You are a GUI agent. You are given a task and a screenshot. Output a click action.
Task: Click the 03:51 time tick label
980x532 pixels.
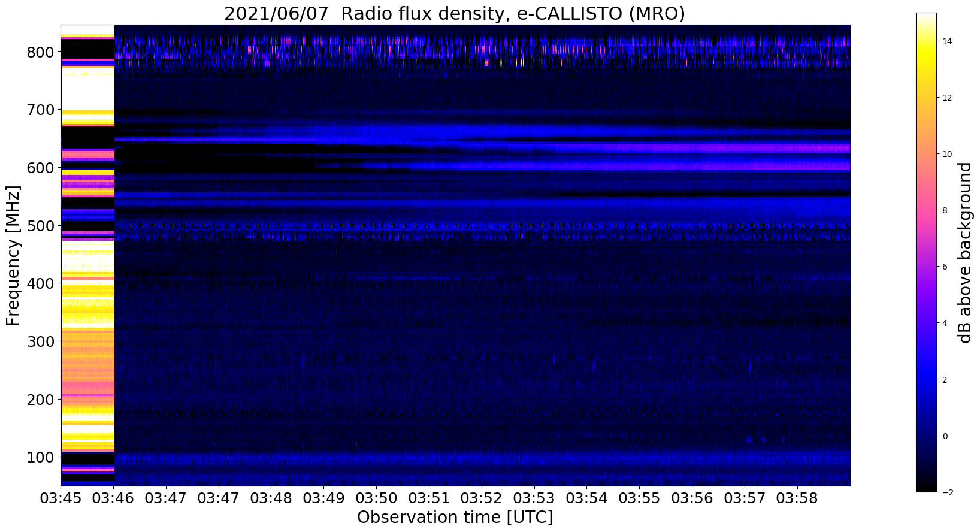pos(429,498)
